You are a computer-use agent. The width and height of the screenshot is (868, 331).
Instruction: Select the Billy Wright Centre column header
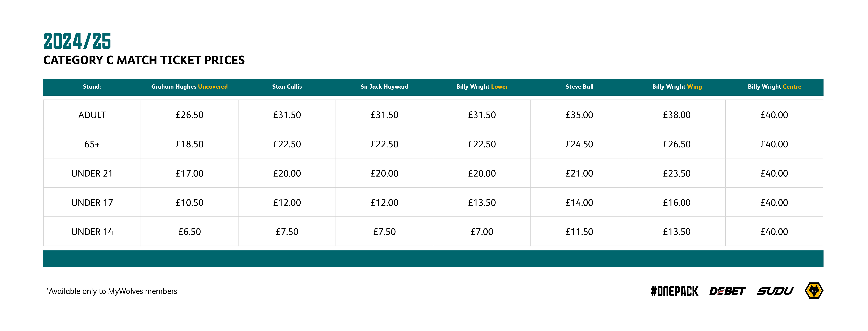coord(774,87)
